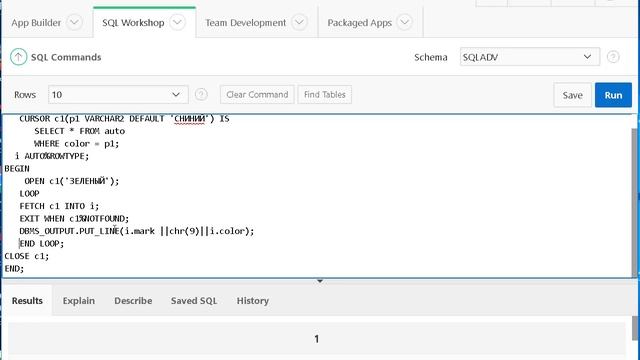Click the line 'CLOSE c1;' in editor
The height and width of the screenshot is (360, 640).
27,256
